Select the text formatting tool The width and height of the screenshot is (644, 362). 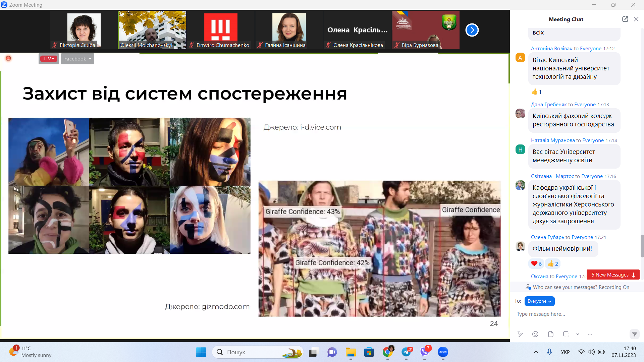point(520,334)
